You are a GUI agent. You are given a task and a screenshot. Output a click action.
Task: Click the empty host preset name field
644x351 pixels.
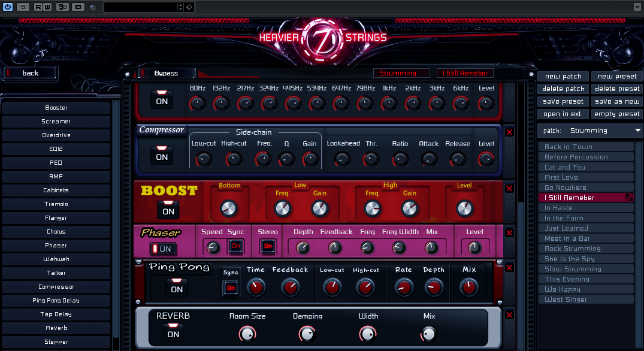coord(140,7)
